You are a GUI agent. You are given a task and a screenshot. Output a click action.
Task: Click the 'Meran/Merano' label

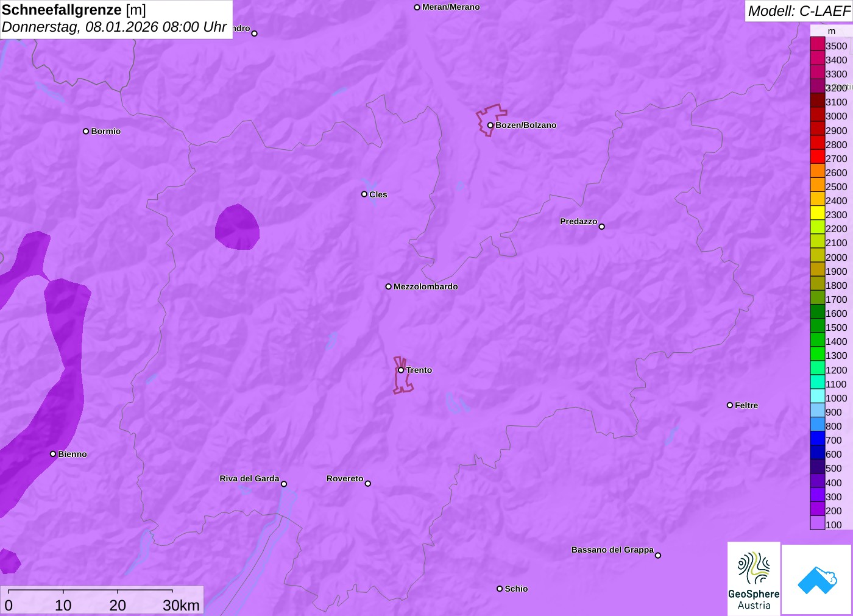pyautogui.click(x=451, y=7)
